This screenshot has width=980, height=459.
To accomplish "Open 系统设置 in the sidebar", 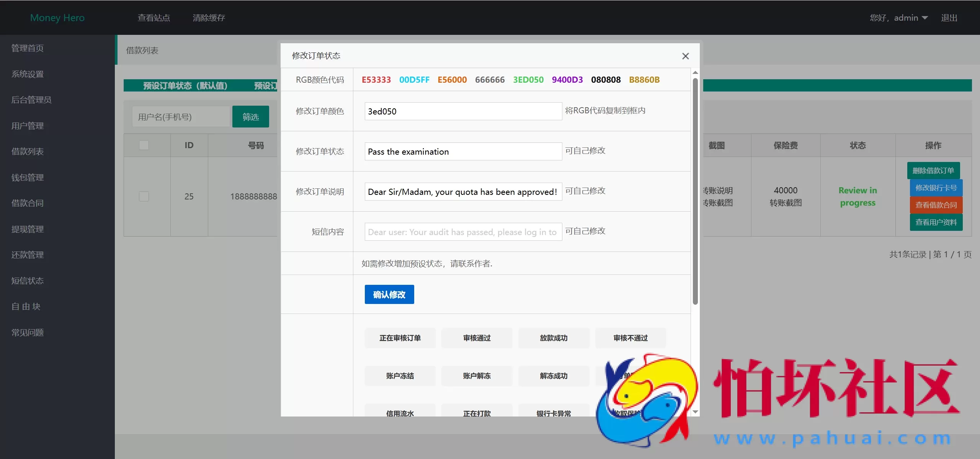I will coord(27,74).
